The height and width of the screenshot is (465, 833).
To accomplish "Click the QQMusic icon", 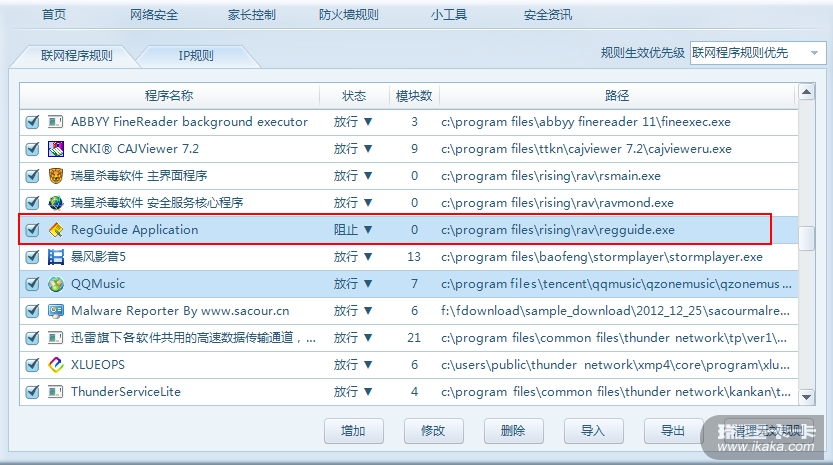I will pyautogui.click(x=56, y=284).
